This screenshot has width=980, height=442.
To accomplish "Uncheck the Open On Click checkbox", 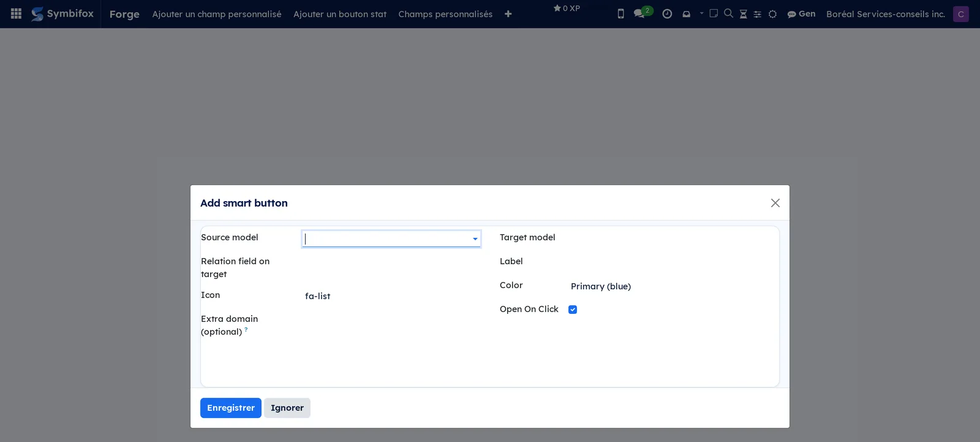I will pyautogui.click(x=573, y=310).
